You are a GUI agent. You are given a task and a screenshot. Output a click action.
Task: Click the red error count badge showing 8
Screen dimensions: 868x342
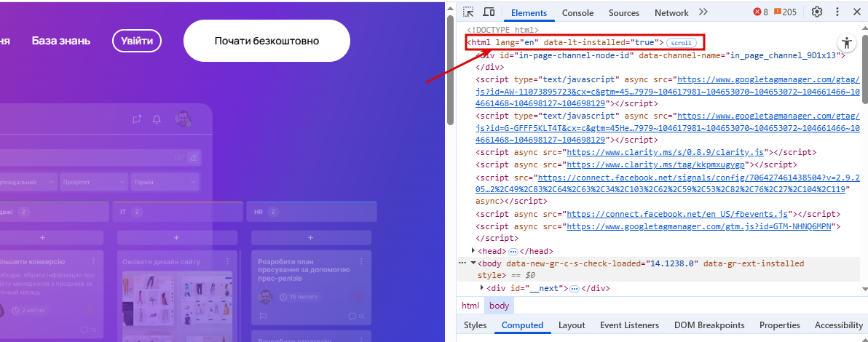tap(761, 12)
